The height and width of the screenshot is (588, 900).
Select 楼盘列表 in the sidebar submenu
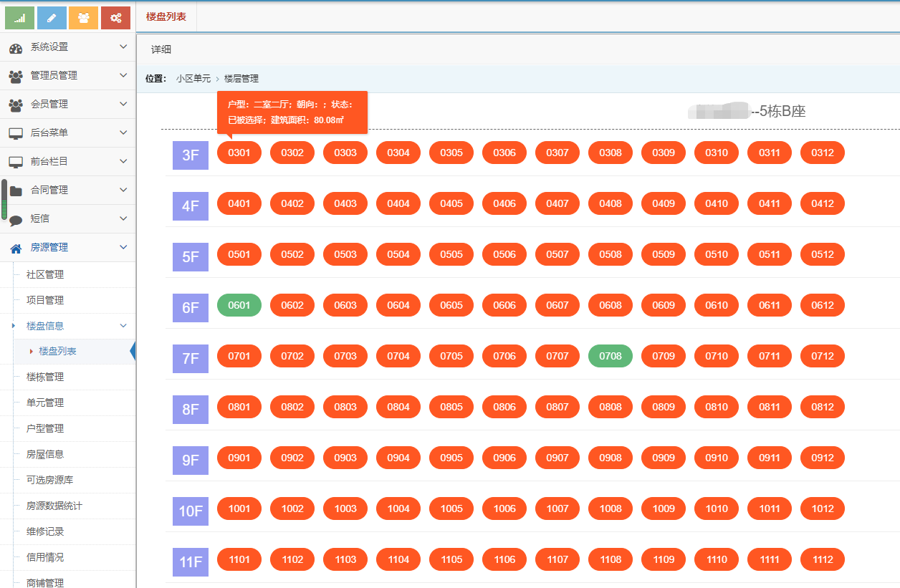58,352
